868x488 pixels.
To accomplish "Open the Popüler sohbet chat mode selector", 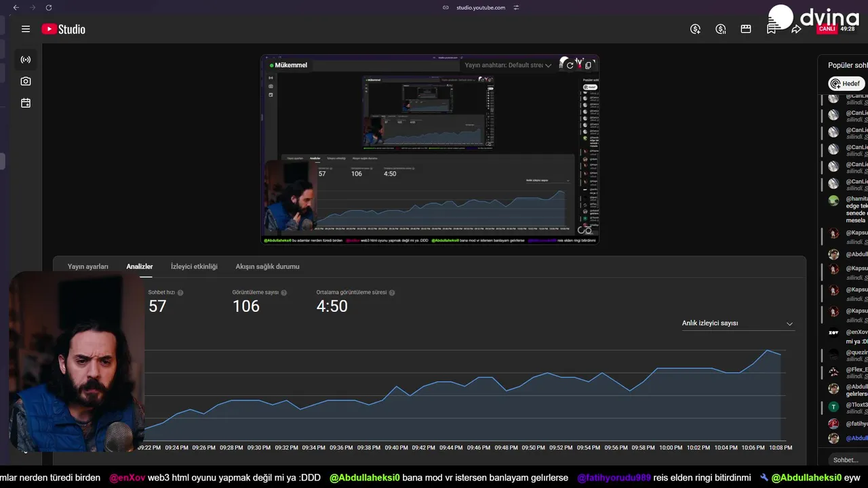I will pos(848,66).
